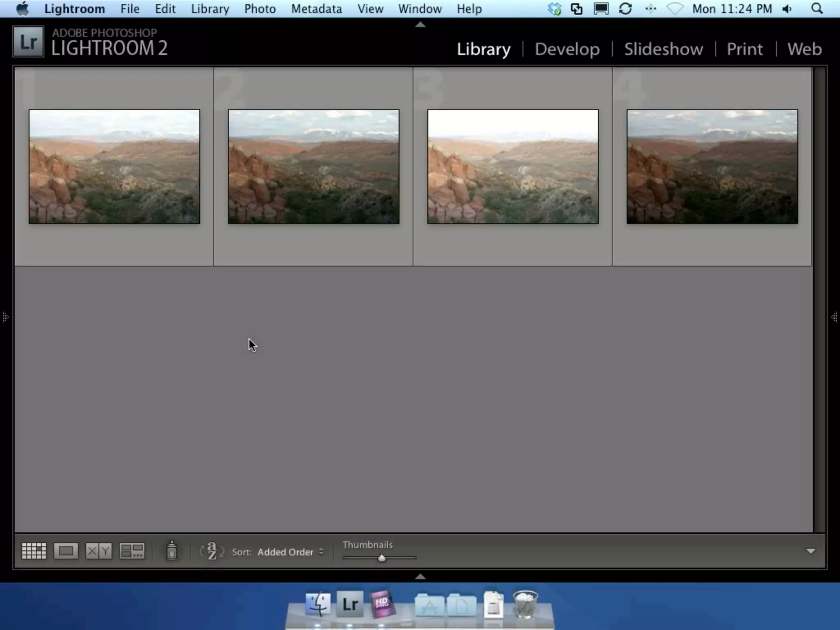Expand the left panel edge toggle
840x630 pixels.
point(5,317)
